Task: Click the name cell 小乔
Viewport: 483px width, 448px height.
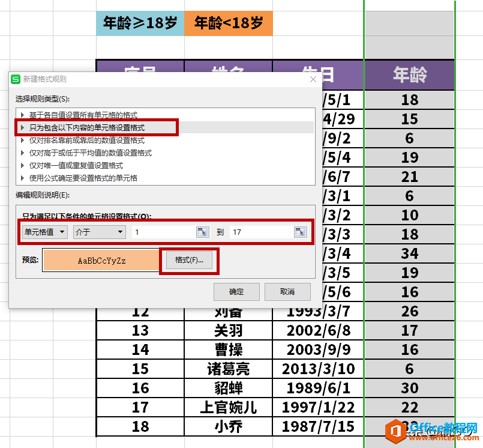Action: tap(229, 427)
